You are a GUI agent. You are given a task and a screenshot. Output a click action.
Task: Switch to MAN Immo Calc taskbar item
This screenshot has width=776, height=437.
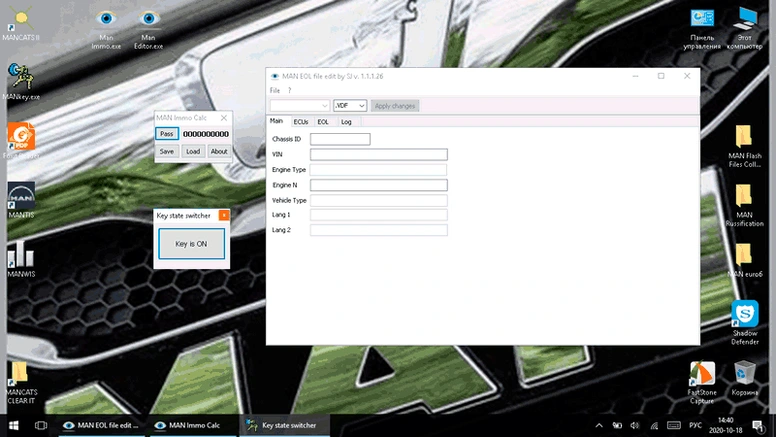[x=192, y=425]
